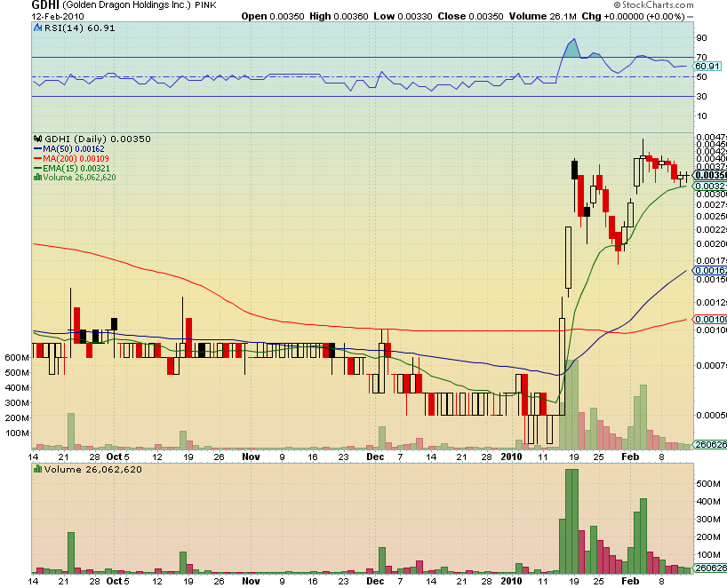The image size is (727, 588).
Task: Click the Volume 26,062,620 header of the lower panel
Action: [x=93, y=469]
